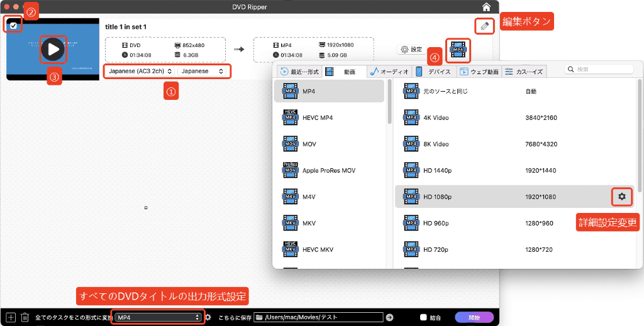Enable the 結合 merge checkbox
The height and width of the screenshot is (326, 644).
[x=423, y=317]
